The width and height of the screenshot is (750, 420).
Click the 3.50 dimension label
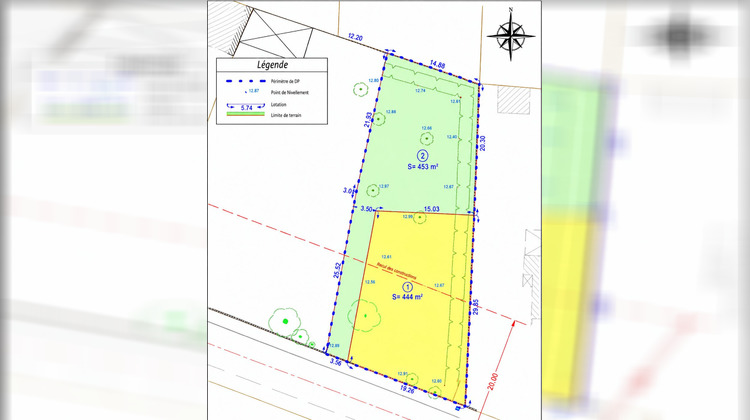point(366,209)
